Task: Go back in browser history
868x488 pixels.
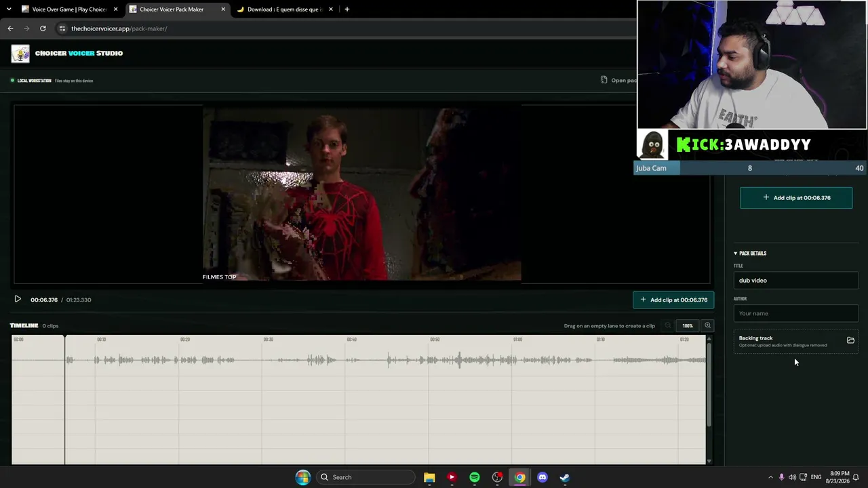Action: (x=10, y=28)
